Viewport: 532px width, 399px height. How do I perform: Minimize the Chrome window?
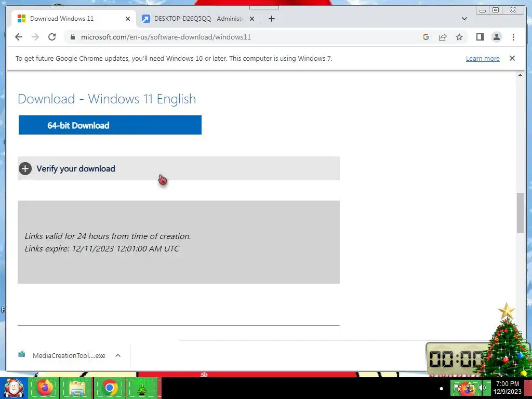click(x=483, y=10)
